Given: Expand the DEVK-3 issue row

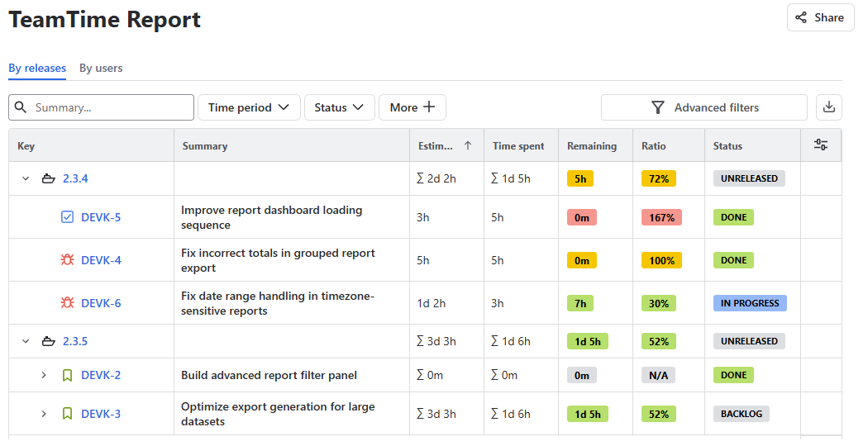Looking at the screenshot, I should click(45, 414).
